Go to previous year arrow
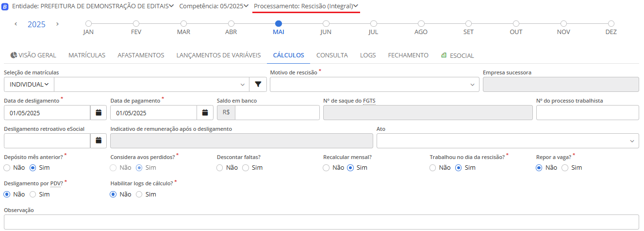Image resolution: width=644 pixels, height=231 pixels. [x=16, y=24]
